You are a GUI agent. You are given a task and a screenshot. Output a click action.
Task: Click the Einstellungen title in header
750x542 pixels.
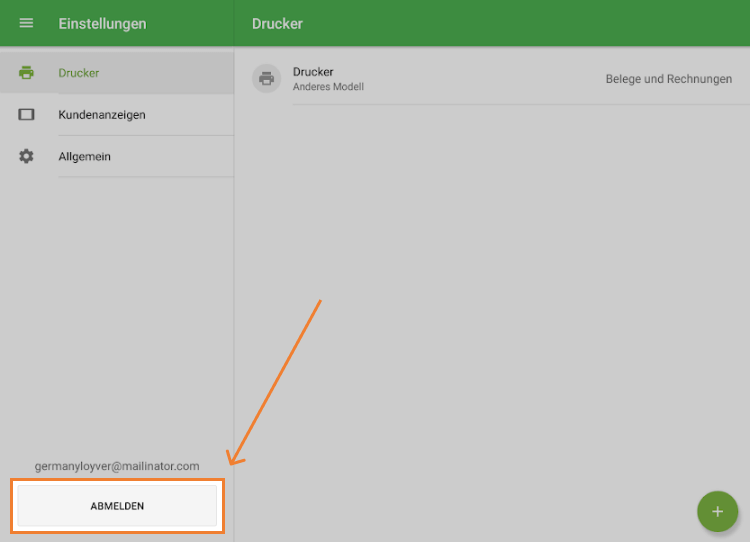(x=102, y=23)
